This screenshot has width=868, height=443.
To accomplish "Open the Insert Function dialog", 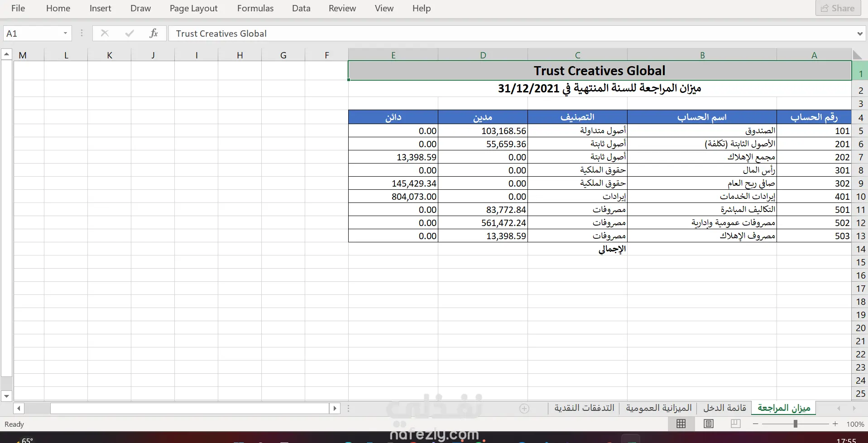I will point(154,33).
